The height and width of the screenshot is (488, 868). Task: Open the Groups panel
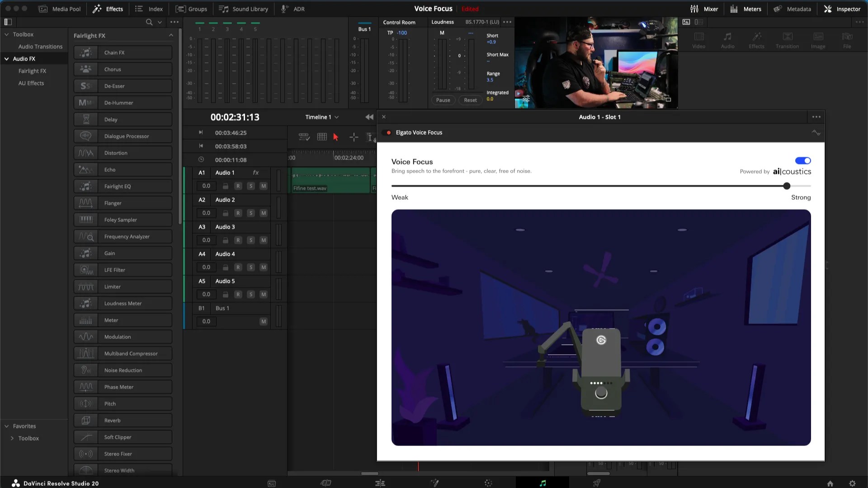[191, 9]
